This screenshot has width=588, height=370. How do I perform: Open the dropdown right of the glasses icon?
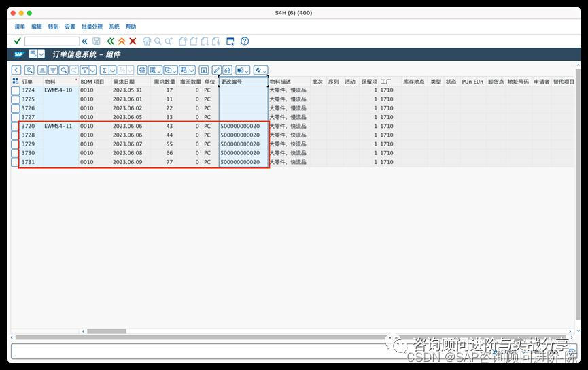243,70
